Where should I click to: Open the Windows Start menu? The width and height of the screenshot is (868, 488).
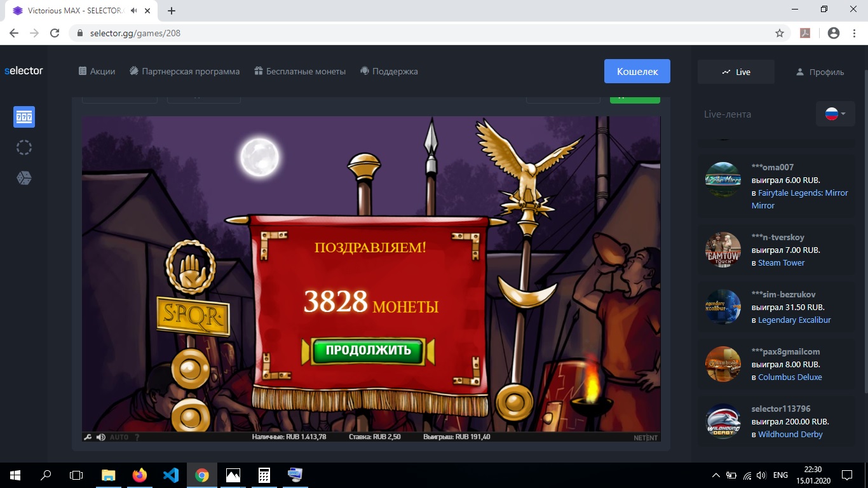point(15,475)
